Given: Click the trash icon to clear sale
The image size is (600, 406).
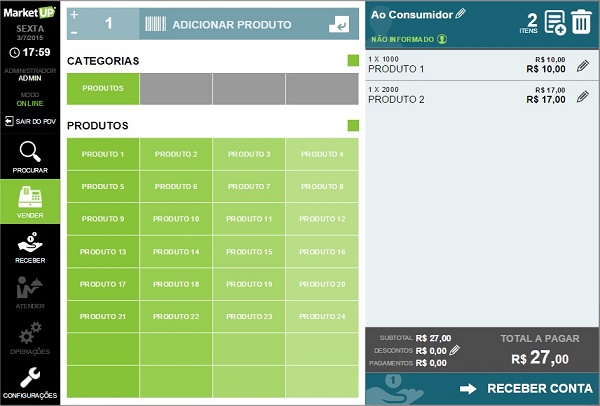Looking at the screenshot, I should 581,22.
